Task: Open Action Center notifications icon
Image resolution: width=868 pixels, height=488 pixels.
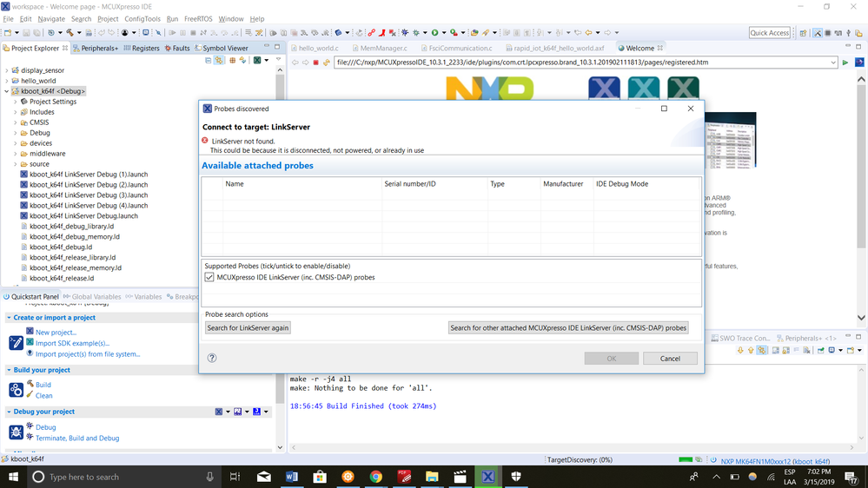Action: [851, 477]
